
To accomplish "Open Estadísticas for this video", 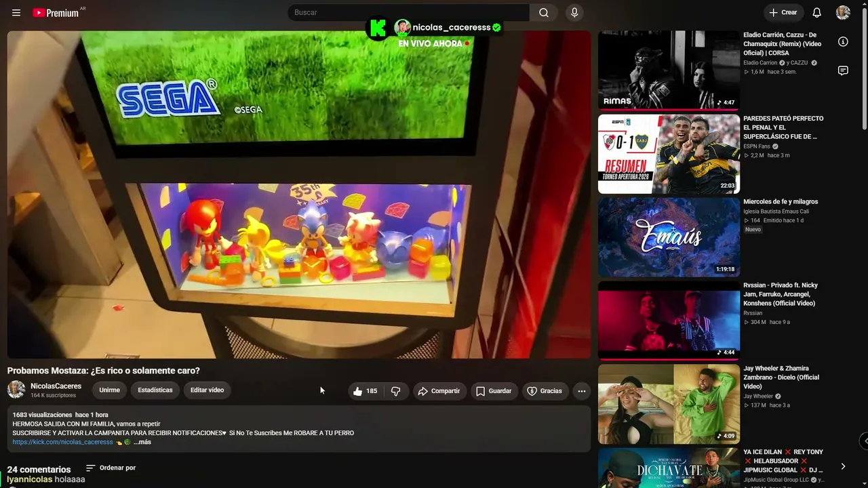I will pos(155,390).
